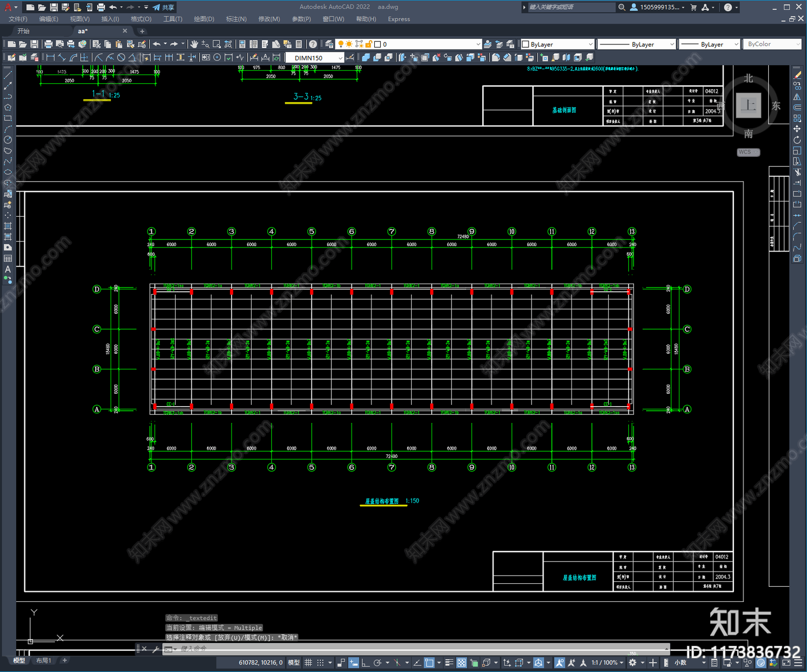
Task: Open the annotation scale 1:1 / 100% dropdown
Action: [607, 662]
